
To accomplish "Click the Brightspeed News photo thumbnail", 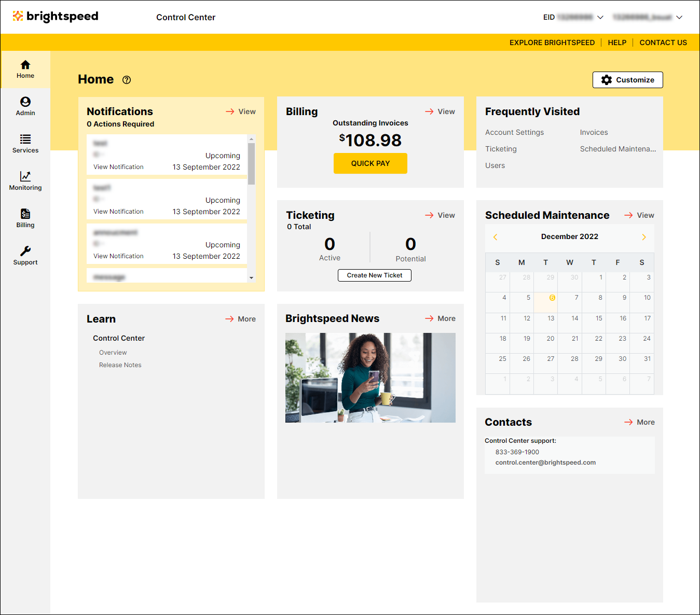I will 370,378.
